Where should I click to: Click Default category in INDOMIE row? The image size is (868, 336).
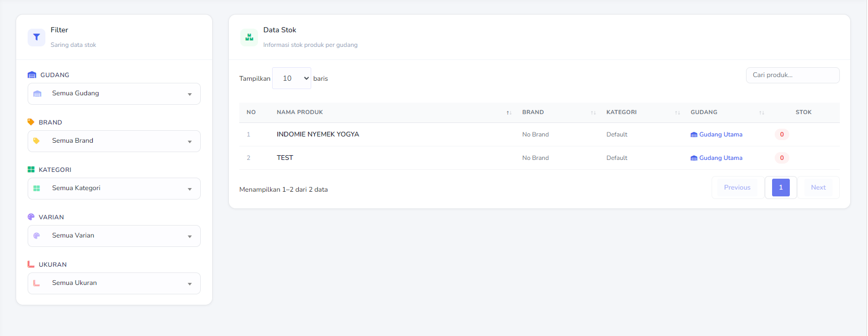pos(617,134)
